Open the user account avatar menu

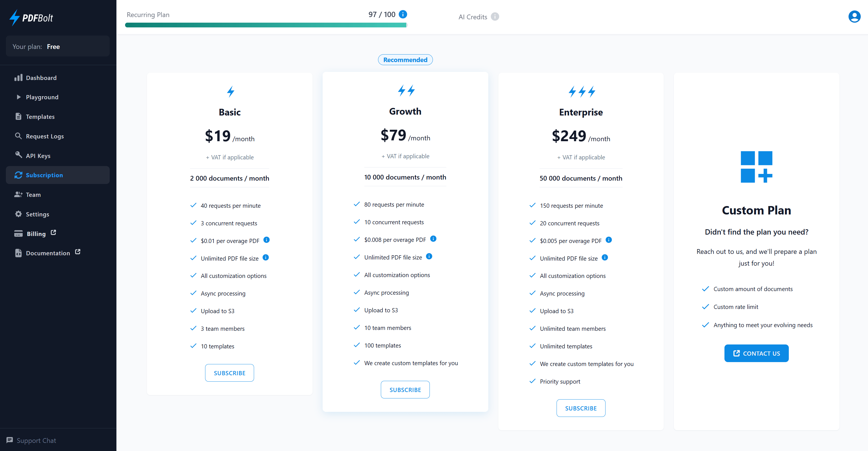(x=854, y=16)
